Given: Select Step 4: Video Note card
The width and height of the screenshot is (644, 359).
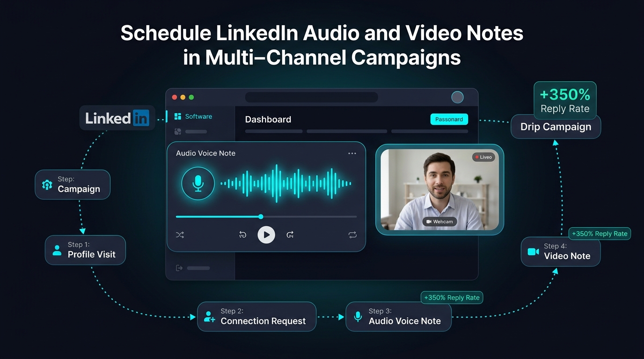Looking at the screenshot, I should click(561, 251).
